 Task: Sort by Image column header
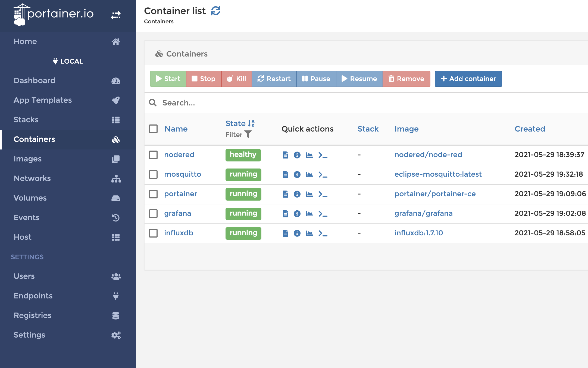tap(406, 129)
